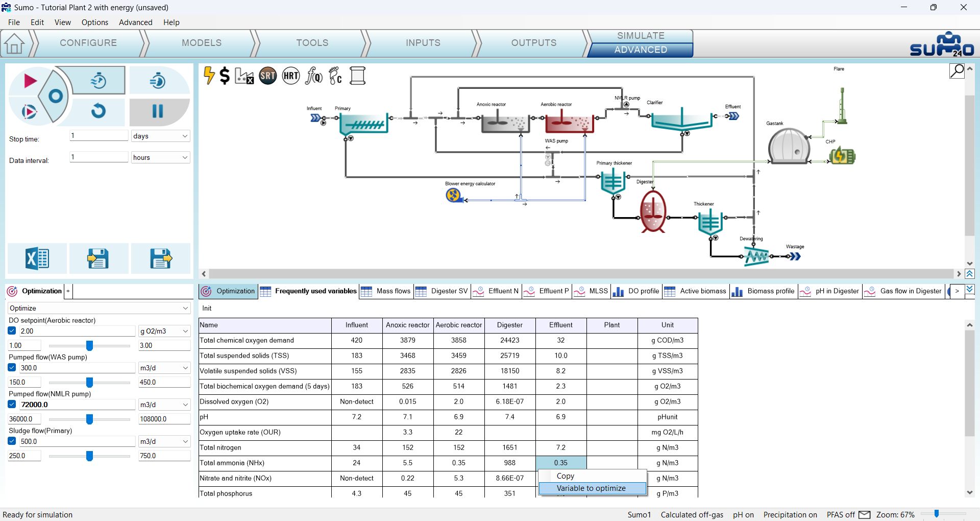
Task: Click the Stop time value field
Action: [99, 135]
